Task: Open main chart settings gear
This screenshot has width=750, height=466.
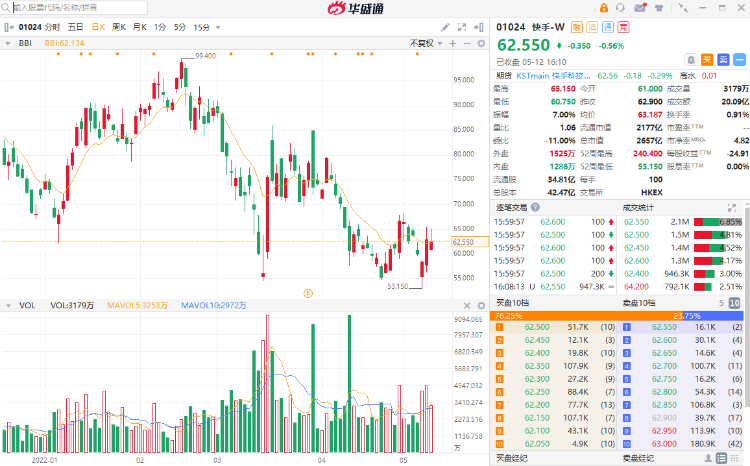Action: [481, 44]
